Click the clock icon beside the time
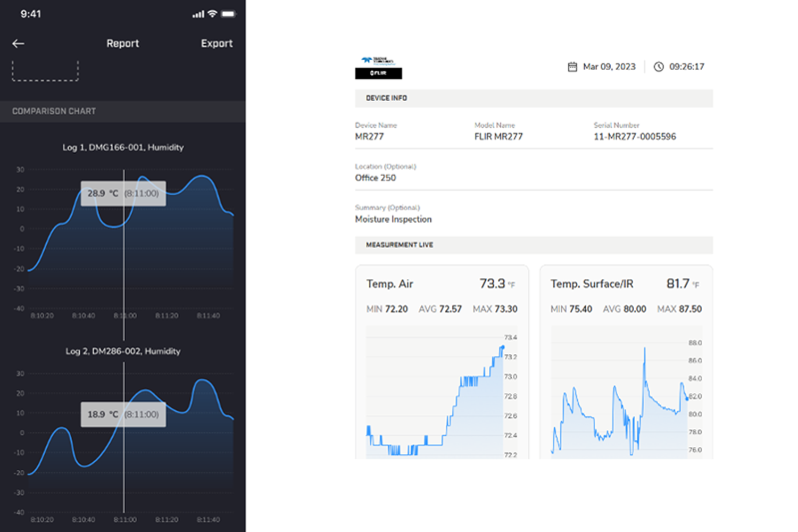 point(659,66)
